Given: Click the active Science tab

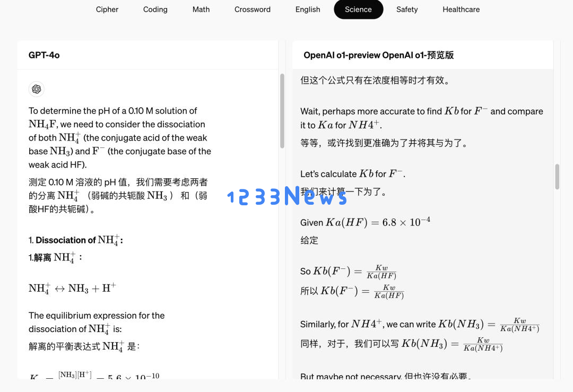Looking at the screenshot, I should [358, 10].
